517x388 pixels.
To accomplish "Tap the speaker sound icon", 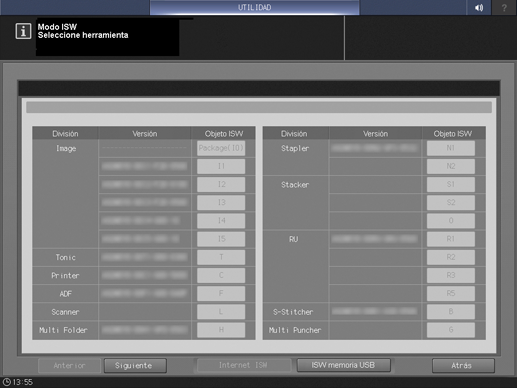I will click(x=479, y=7).
